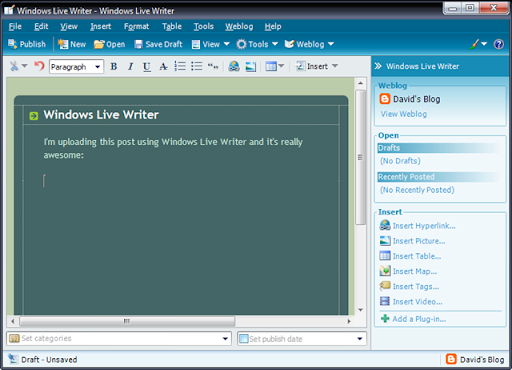The height and width of the screenshot is (370, 512).
Task: Toggle Underline formatting
Action: pos(147,66)
